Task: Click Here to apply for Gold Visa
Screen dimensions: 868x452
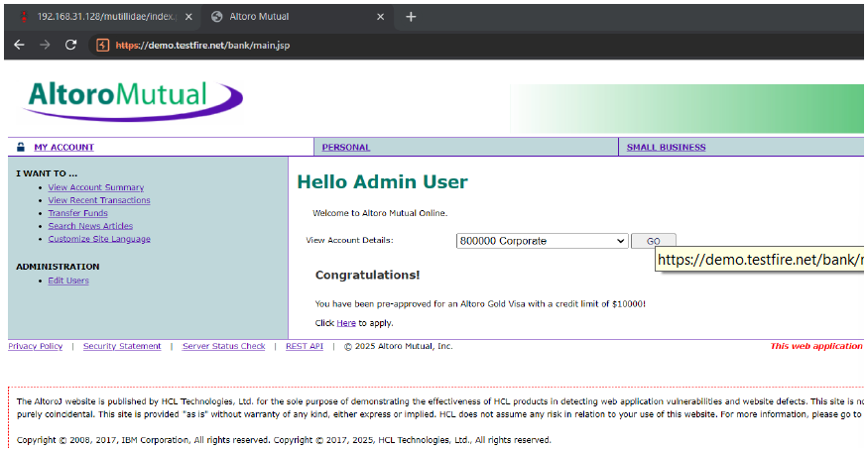Action: (346, 323)
